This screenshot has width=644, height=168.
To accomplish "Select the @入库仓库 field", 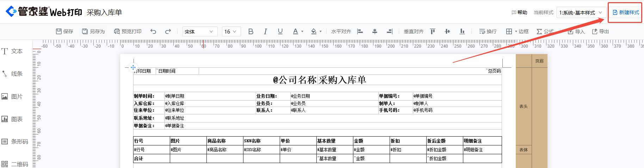I will 210,103.
